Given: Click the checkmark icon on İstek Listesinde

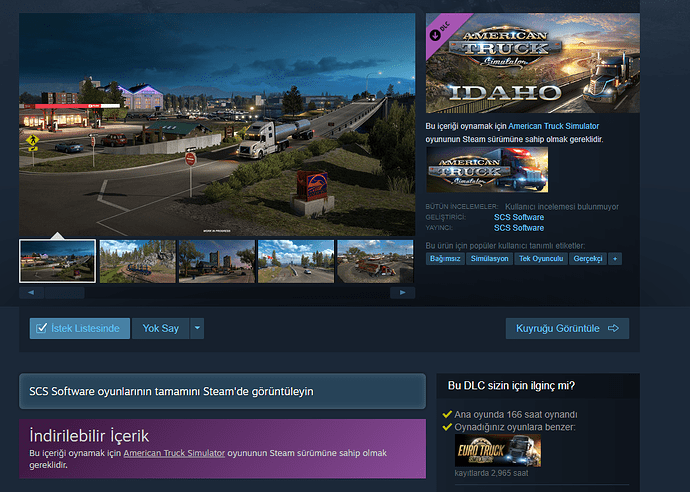Looking at the screenshot, I should [41, 328].
